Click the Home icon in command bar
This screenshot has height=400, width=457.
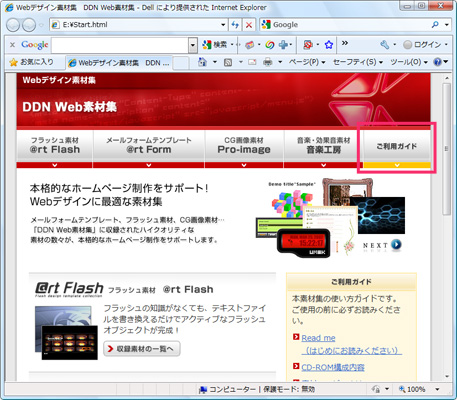[202, 62]
